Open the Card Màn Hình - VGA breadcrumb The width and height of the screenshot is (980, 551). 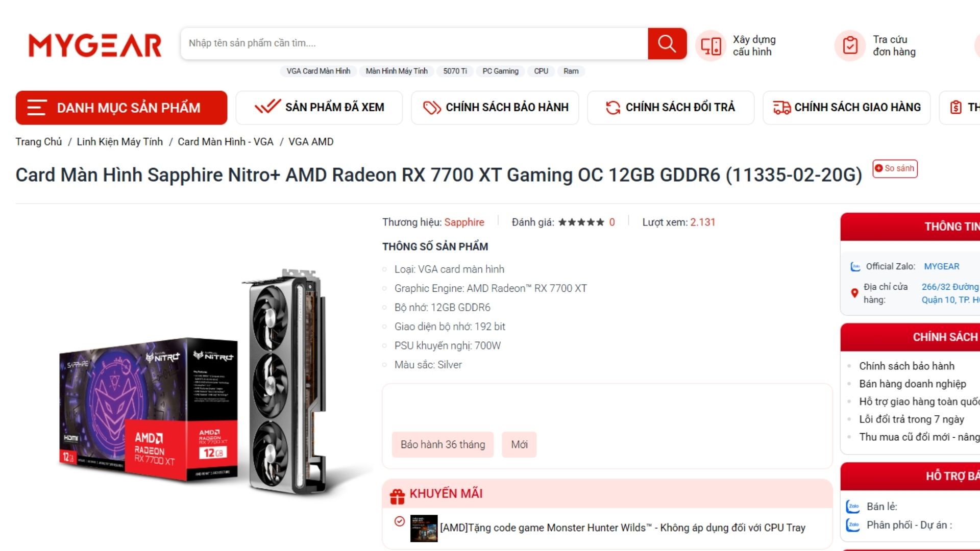pos(226,142)
